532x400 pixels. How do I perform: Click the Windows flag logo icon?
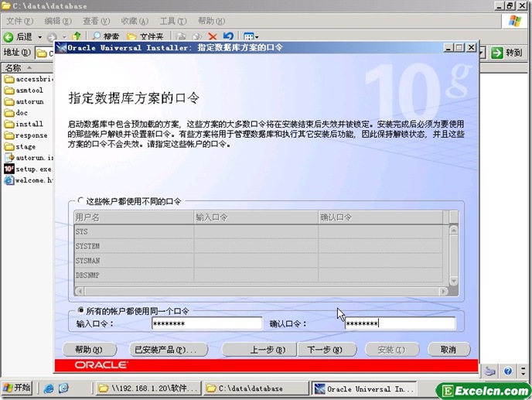tap(515, 21)
